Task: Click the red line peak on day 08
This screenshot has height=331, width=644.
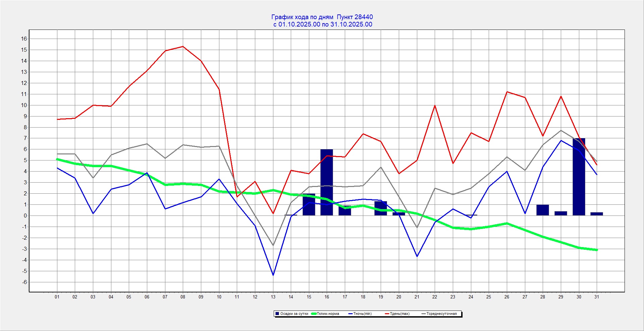Action: tap(183, 46)
